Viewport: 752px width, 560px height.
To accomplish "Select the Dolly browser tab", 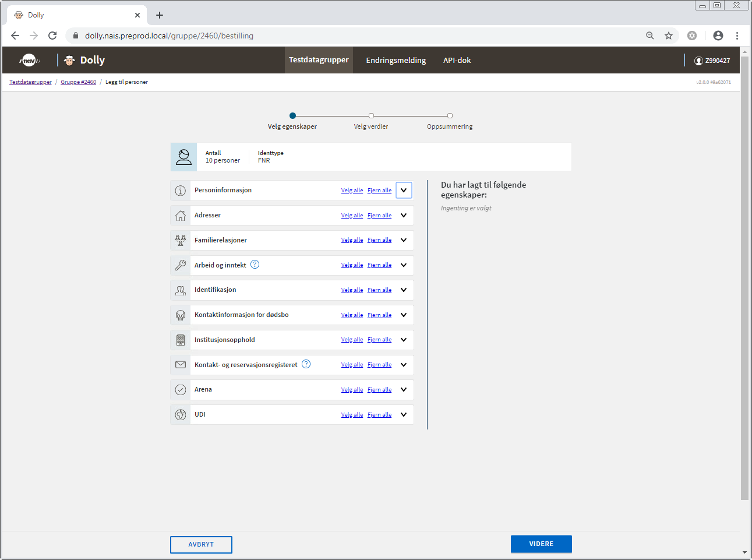I will [x=77, y=15].
